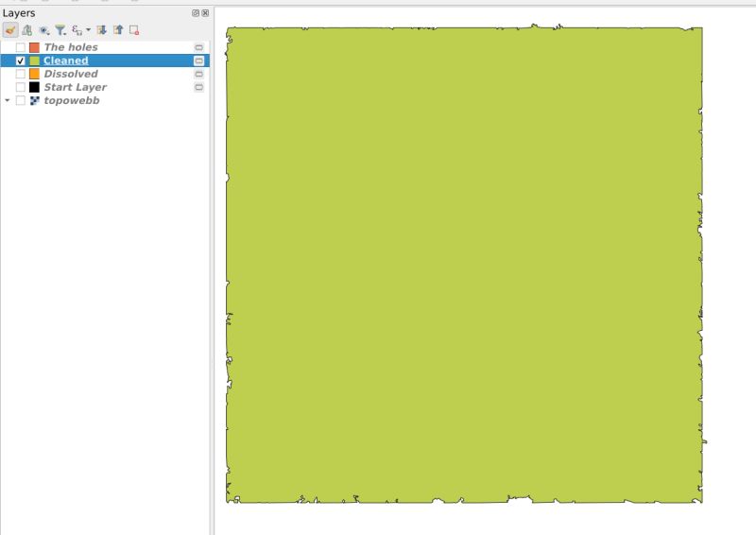Click the Layers panel title
Image resolution: width=756 pixels, height=535 pixels.
[x=19, y=13]
